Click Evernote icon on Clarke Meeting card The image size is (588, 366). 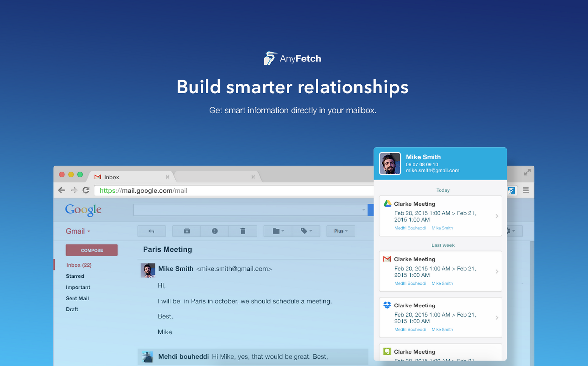387,351
